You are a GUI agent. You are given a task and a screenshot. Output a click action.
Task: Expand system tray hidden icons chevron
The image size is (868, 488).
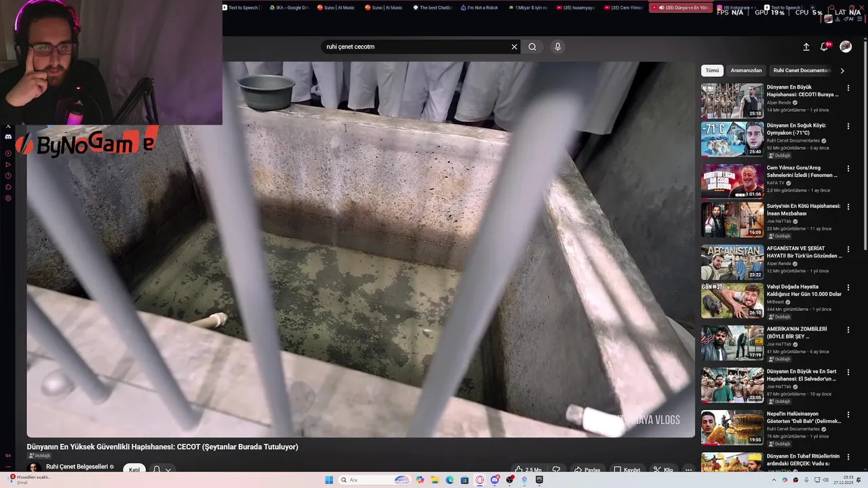774,480
